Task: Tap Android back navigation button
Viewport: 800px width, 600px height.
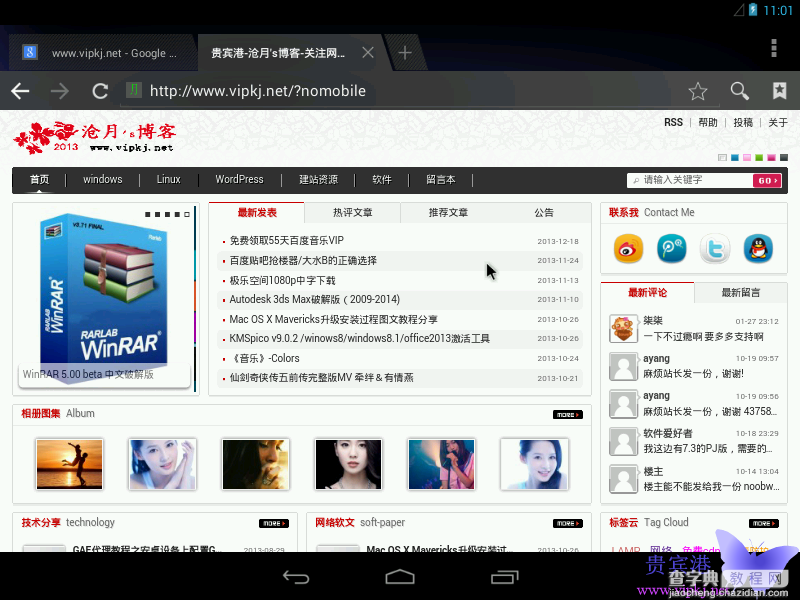Action: pyautogui.click(x=296, y=577)
